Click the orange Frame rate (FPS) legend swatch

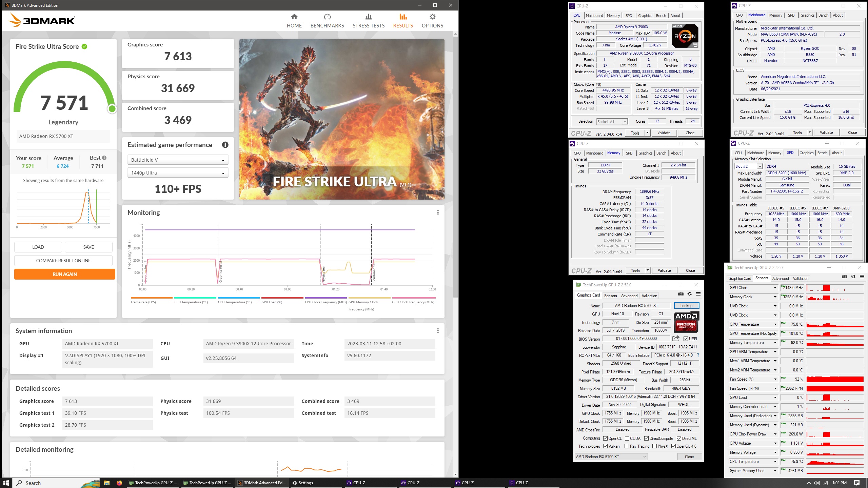[152, 298]
